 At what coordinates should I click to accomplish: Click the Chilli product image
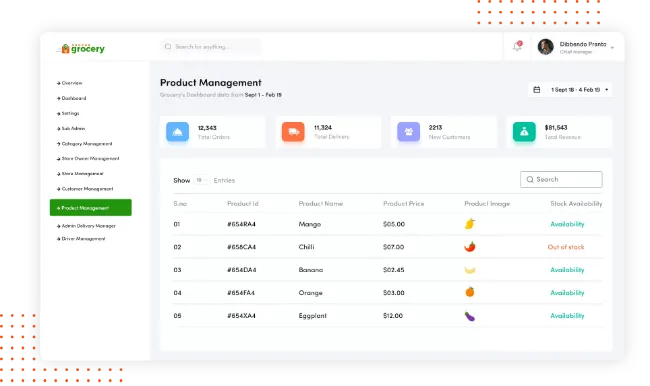tap(470, 247)
